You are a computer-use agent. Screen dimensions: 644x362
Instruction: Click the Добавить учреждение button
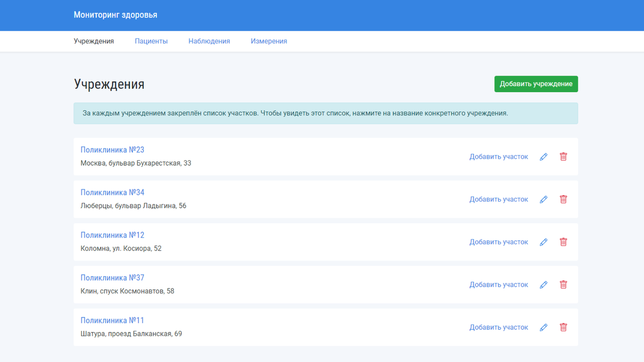536,84
